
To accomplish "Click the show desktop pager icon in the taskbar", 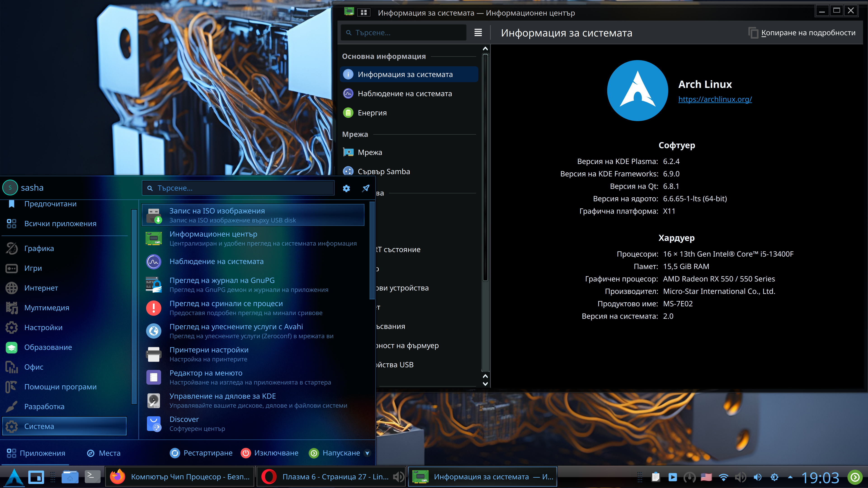I will click(36, 477).
